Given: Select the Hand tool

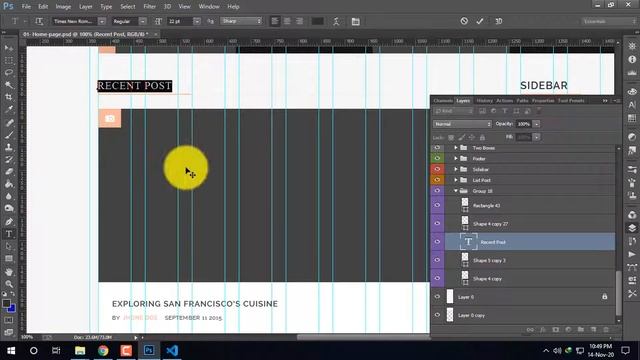Looking at the screenshot, I should [x=9, y=271].
